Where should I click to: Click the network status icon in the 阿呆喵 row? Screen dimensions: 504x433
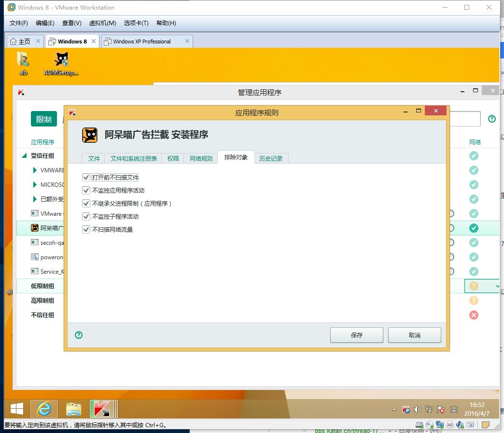(474, 228)
